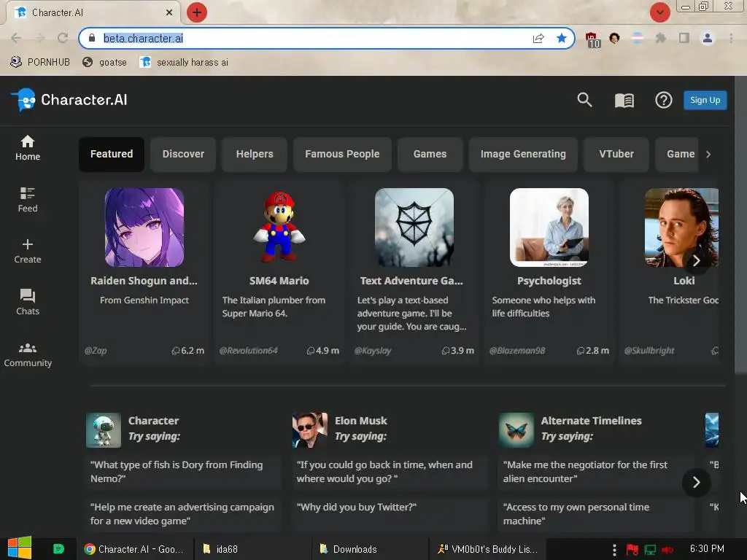The height and width of the screenshot is (560, 747).
Task: Open Loki character image
Action: [x=681, y=227]
